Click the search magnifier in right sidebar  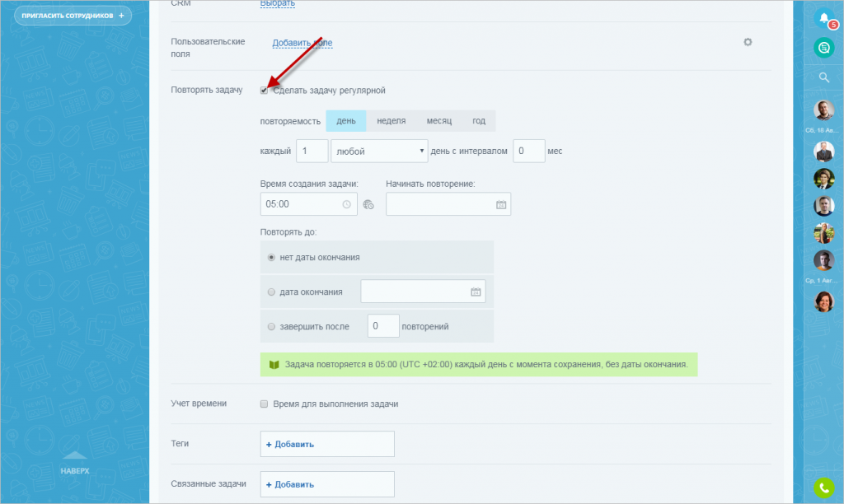point(824,77)
